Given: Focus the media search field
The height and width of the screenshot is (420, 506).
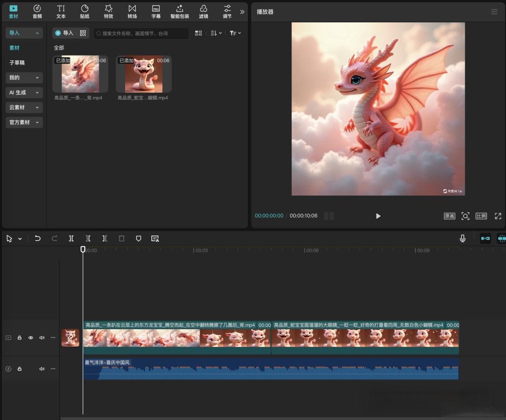Looking at the screenshot, I should click(x=141, y=33).
